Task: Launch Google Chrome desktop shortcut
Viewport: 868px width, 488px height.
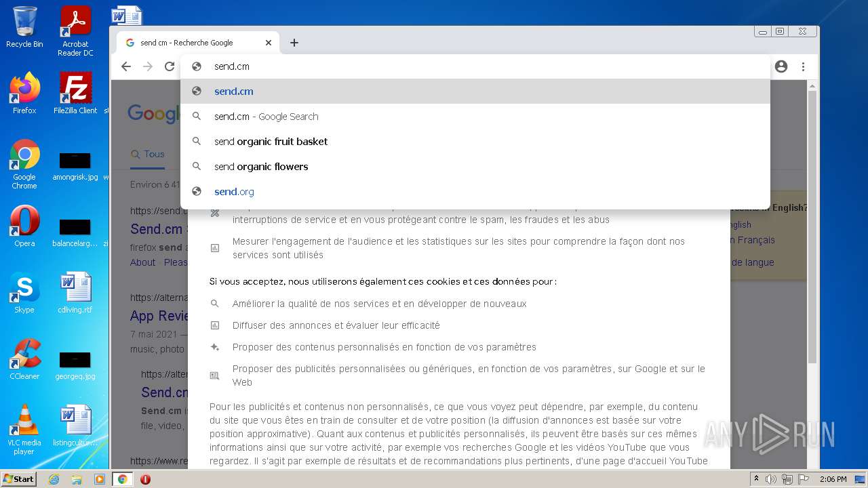Action: coord(24,165)
